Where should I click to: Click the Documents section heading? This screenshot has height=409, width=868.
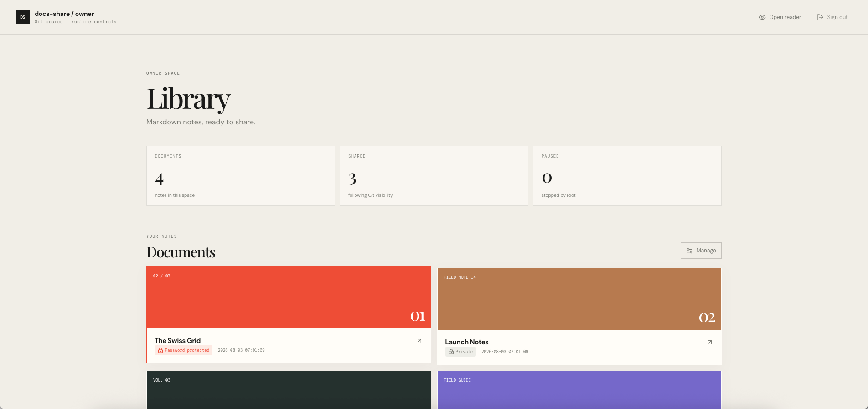tap(181, 252)
